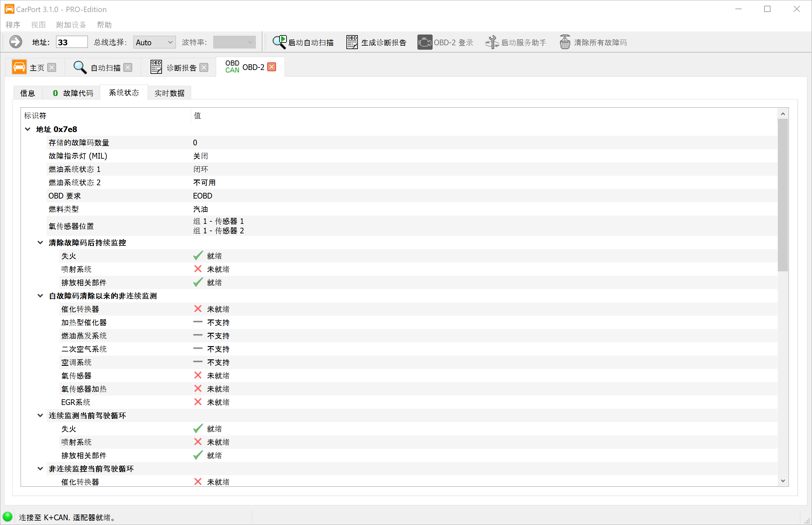The image size is (812, 525).
Task: Collapse the 连续监测当前驾驶循环 group
Action: (x=40, y=415)
